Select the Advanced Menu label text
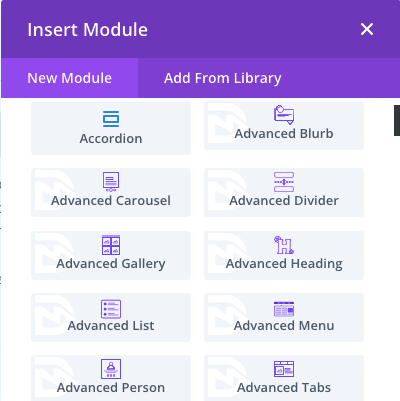 click(x=284, y=326)
